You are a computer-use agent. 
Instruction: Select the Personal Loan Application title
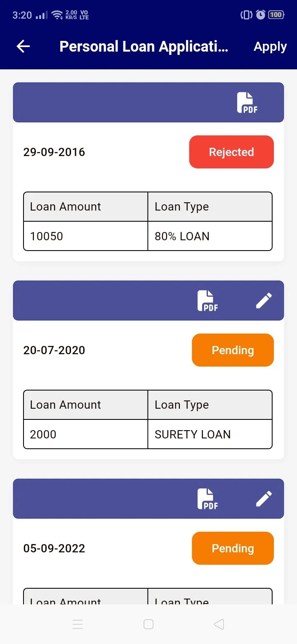[x=144, y=47]
